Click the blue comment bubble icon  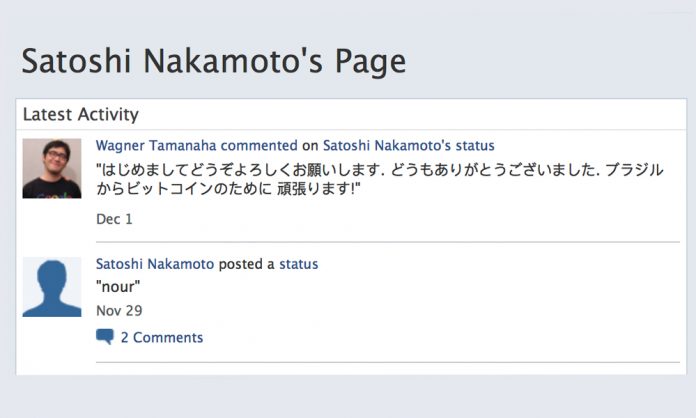105,337
